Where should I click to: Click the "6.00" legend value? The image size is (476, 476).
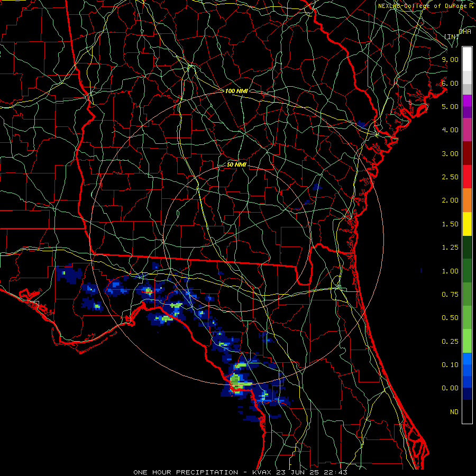pos(450,83)
